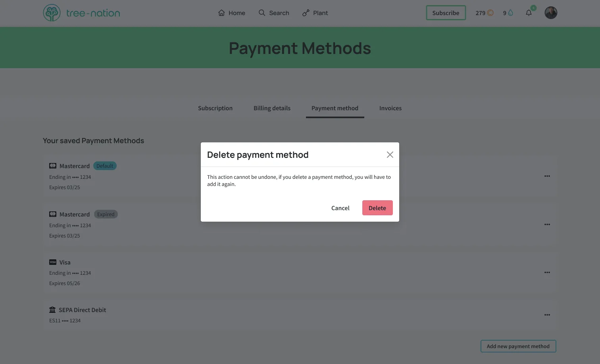
Task: Select the Payment method tab
Action: tap(335, 108)
